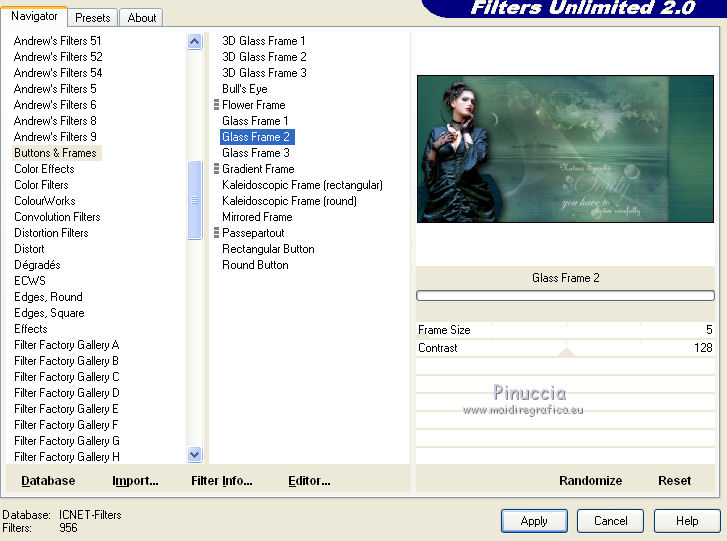Select Distort category
This screenshot has height=541, width=727.
(29, 248)
